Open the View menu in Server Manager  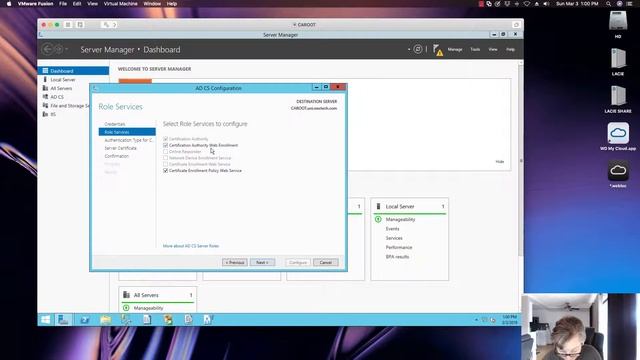(493, 49)
